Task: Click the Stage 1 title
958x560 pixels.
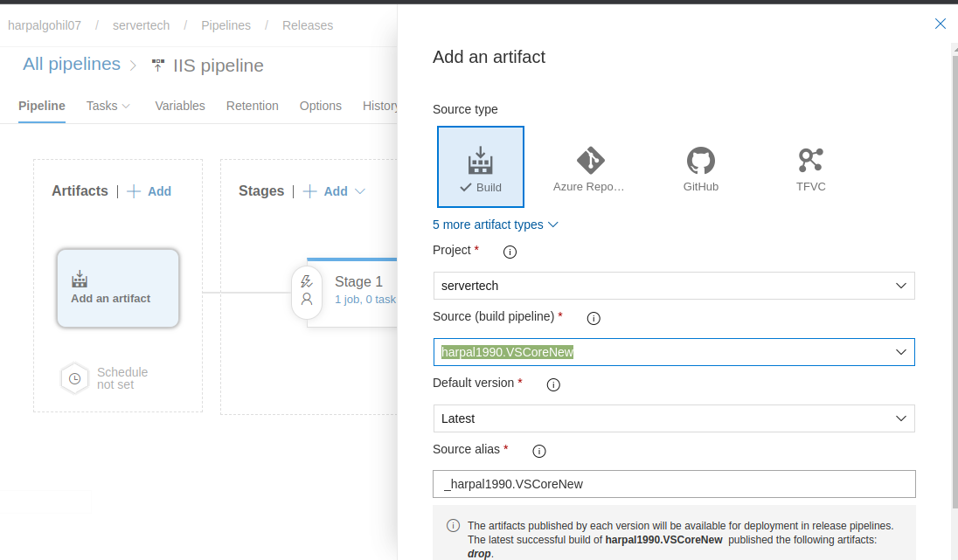Action: 358,281
